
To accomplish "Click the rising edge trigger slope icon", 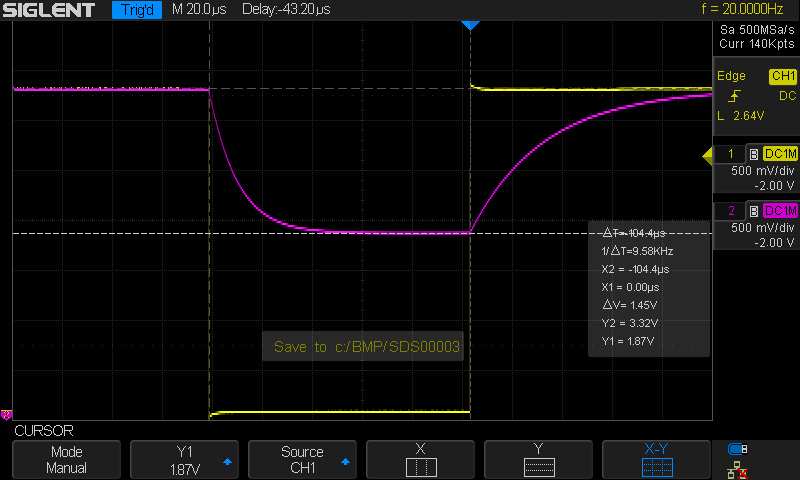I will pyautogui.click(x=735, y=96).
